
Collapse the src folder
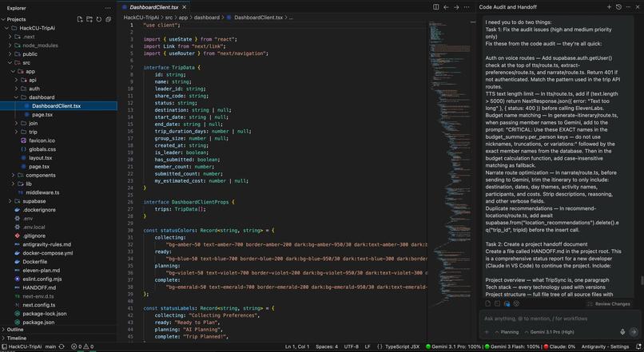(x=10, y=62)
